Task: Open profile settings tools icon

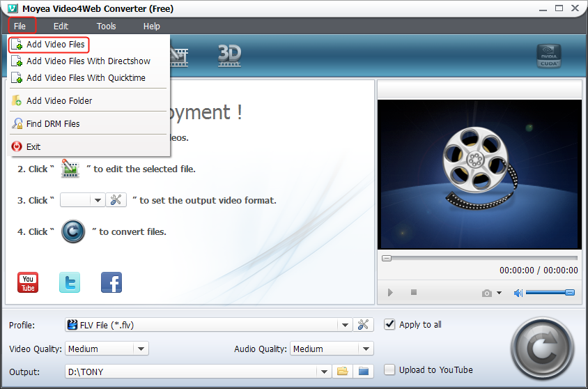Action: coord(363,325)
